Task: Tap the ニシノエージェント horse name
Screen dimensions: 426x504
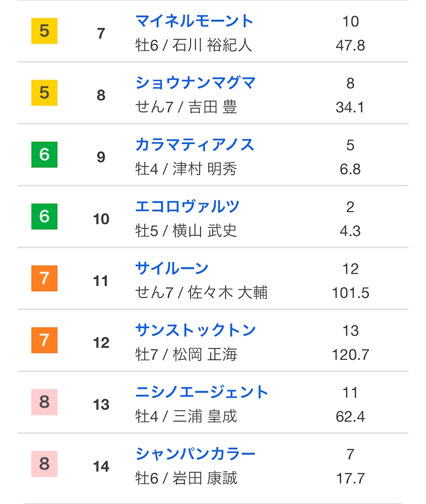Action: point(202,392)
